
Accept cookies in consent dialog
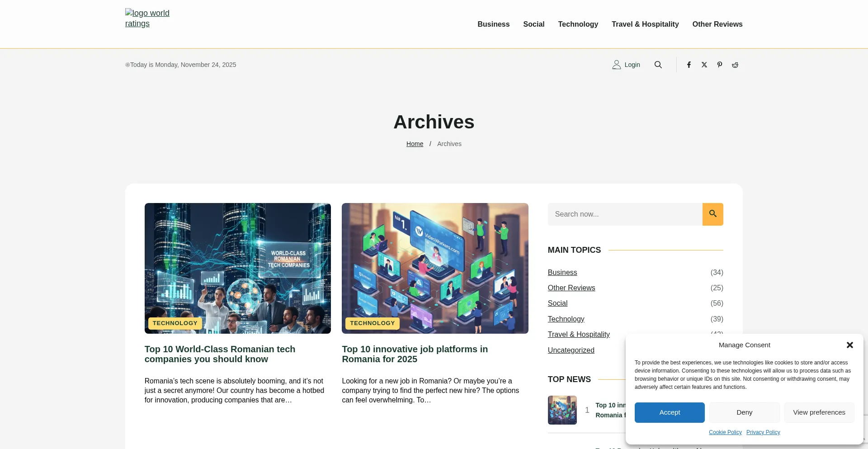pyautogui.click(x=669, y=412)
